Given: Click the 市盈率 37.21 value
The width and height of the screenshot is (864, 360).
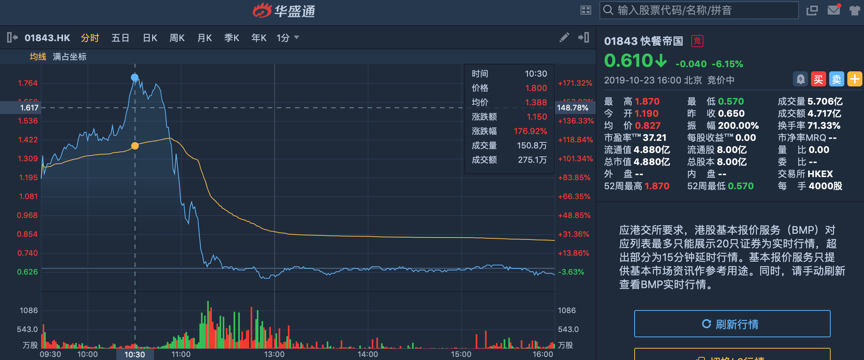Looking at the screenshot, I should (x=654, y=138).
